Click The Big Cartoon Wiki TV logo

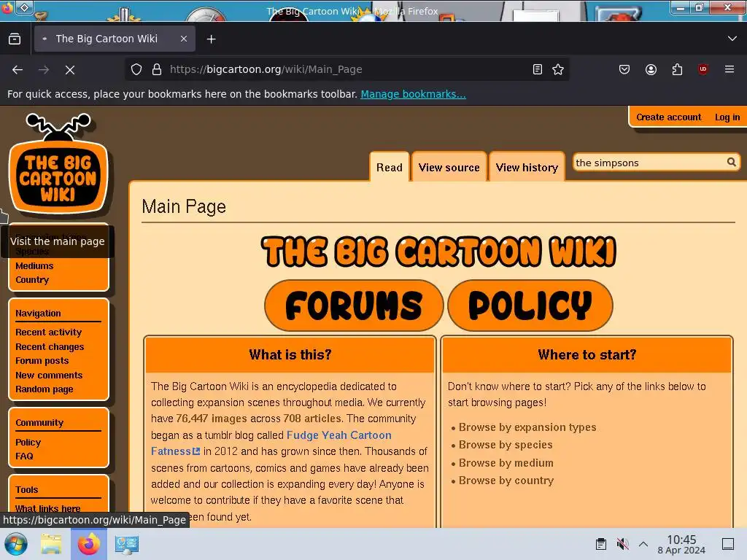[x=58, y=164]
